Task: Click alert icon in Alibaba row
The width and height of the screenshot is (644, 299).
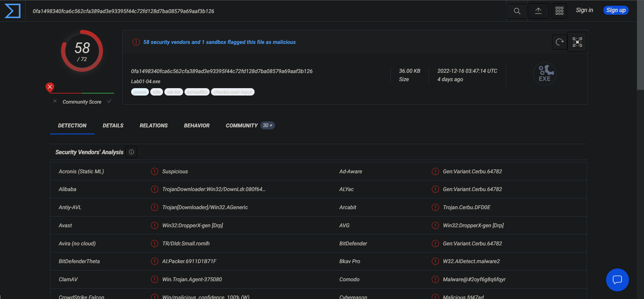Action: click(155, 189)
